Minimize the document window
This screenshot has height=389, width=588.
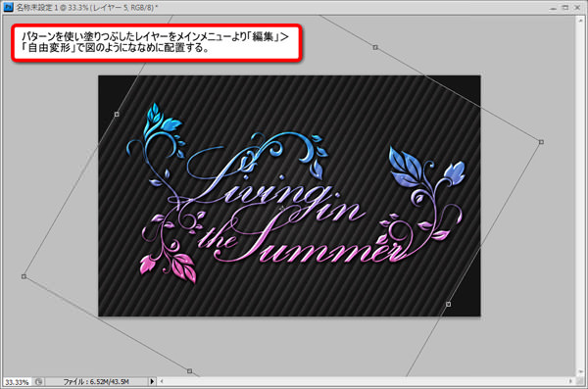[554, 8]
